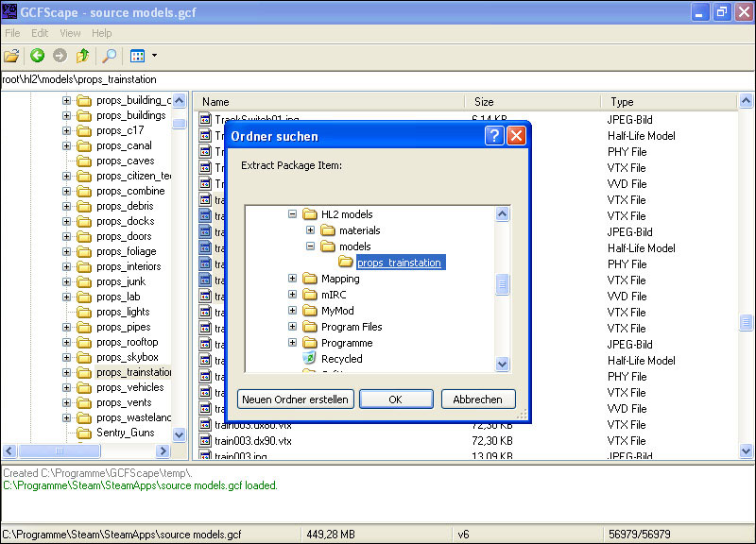The image size is (756, 544).
Task: Select props_rooftop folder icon
Action: tap(84, 343)
